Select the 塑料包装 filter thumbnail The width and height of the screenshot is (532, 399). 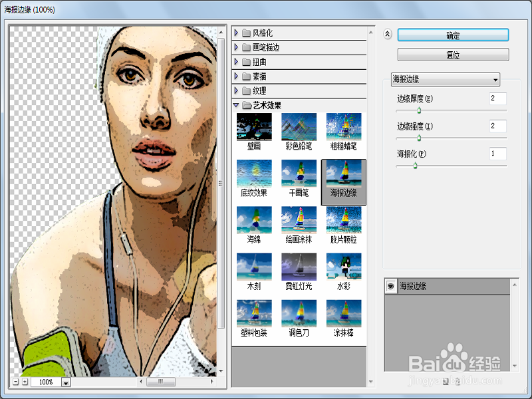tap(254, 313)
